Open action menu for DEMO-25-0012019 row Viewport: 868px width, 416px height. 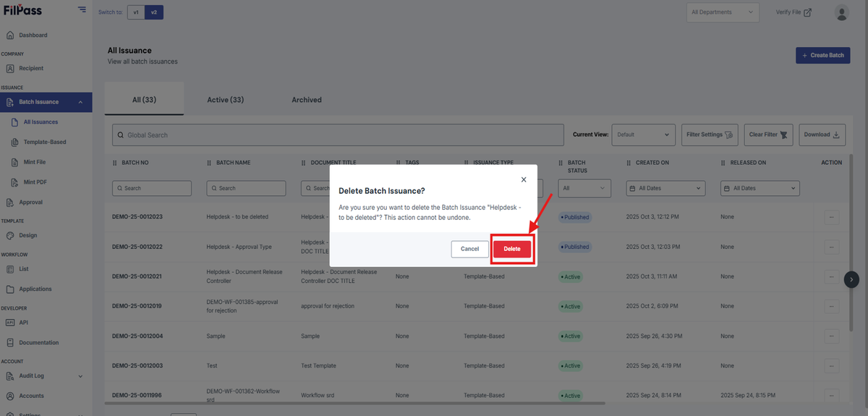point(832,306)
